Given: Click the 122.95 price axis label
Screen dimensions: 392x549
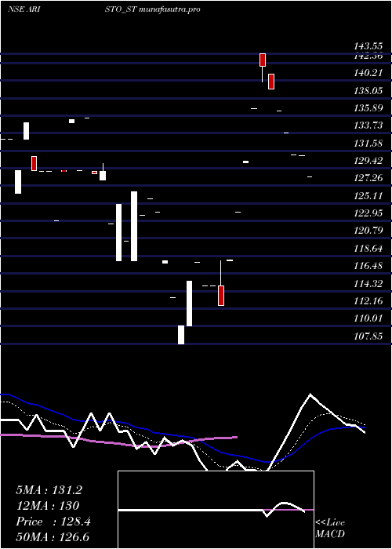Looking at the screenshot, I should tap(368, 213).
